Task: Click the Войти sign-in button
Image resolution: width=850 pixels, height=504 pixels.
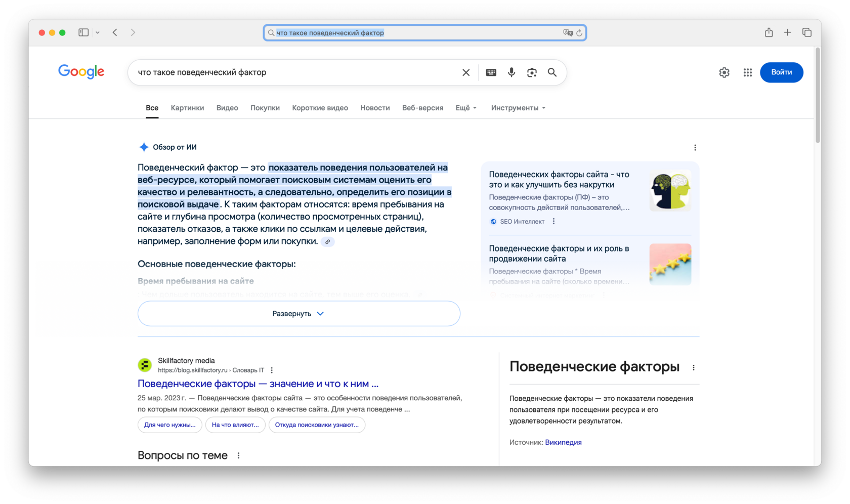Action: tap(782, 72)
